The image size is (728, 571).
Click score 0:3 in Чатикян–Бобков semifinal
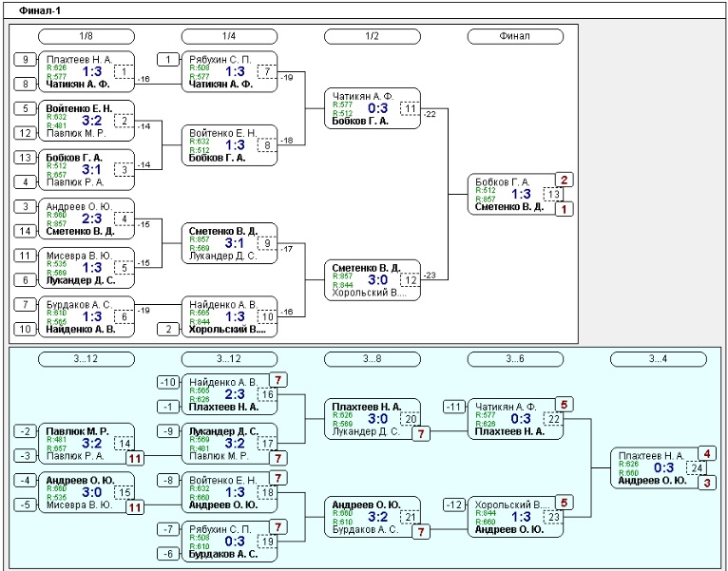coord(378,108)
